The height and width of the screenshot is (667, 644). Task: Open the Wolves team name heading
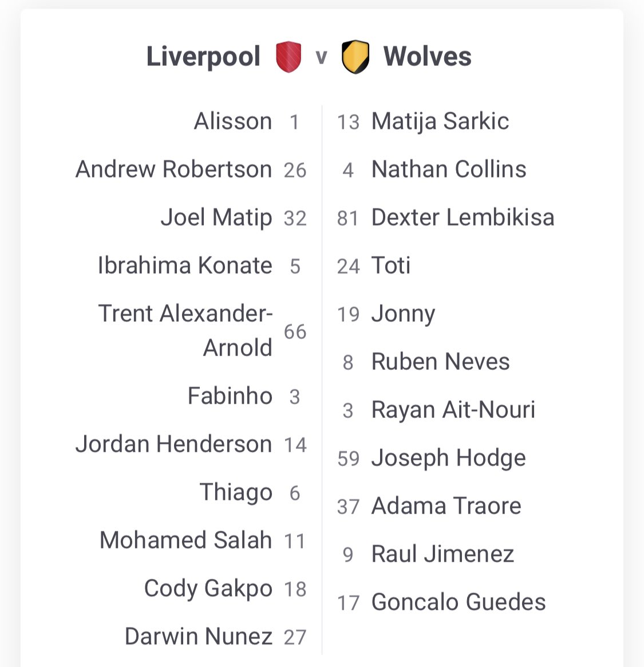point(427,57)
